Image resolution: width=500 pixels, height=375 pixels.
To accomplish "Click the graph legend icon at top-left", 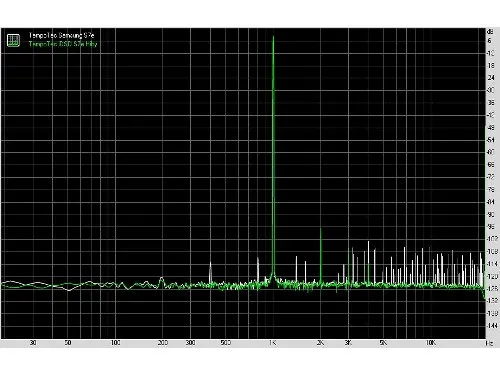I will tap(13, 40).
